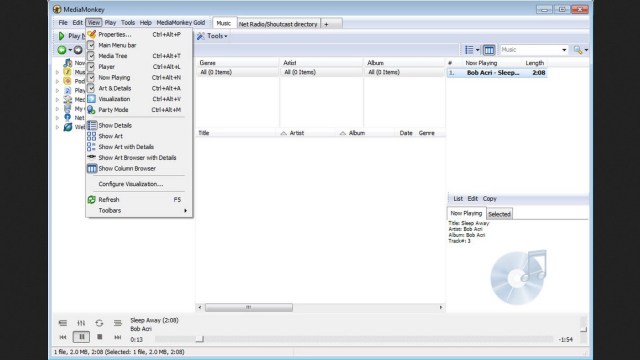Enable Party Mode from the menu
Screen dimensions: 640x360
click(139, 110)
